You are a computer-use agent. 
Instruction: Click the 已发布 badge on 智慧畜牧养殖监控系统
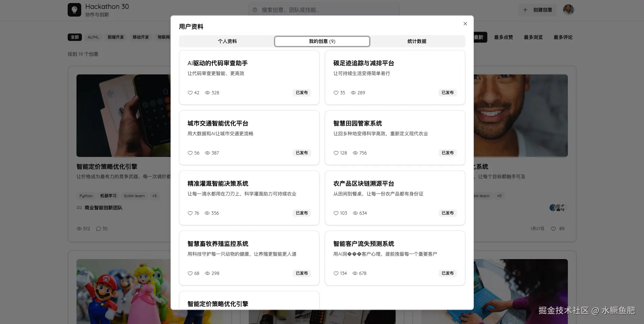click(302, 273)
